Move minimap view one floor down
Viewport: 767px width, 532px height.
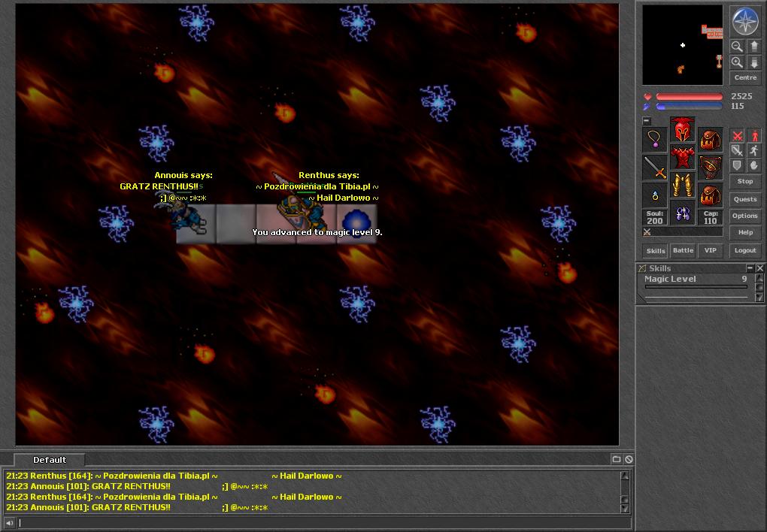click(x=753, y=62)
